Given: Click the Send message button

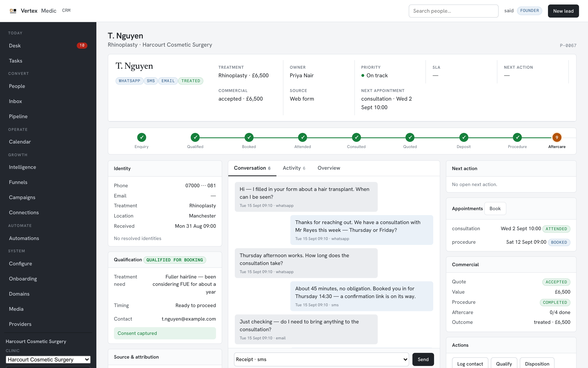Looking at the screenshot, I should [x=423, y=359].
